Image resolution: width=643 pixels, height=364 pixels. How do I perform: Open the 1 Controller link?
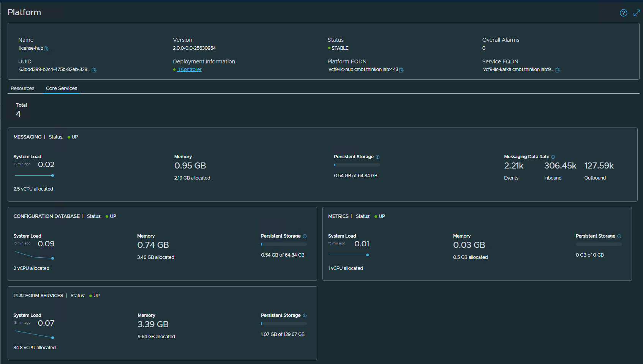[x=190, y=69]
